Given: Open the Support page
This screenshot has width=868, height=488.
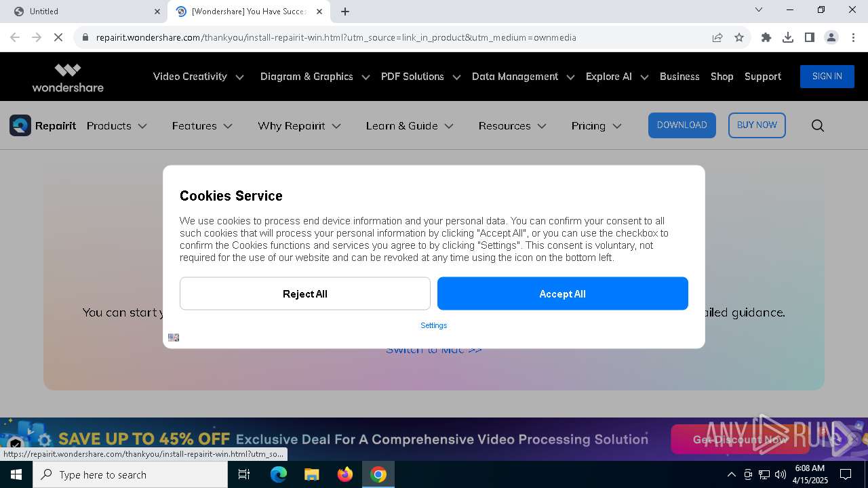Looking at the screenshot, I should 763,77.
